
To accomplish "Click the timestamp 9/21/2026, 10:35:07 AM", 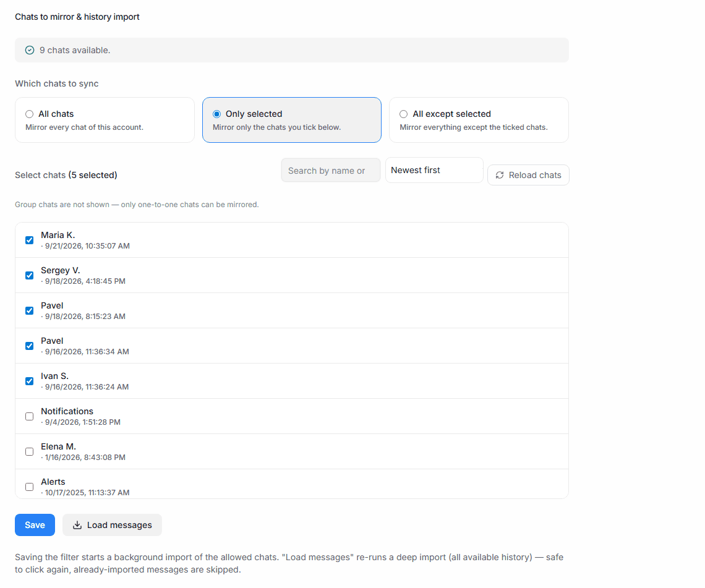I will [87, 246].
